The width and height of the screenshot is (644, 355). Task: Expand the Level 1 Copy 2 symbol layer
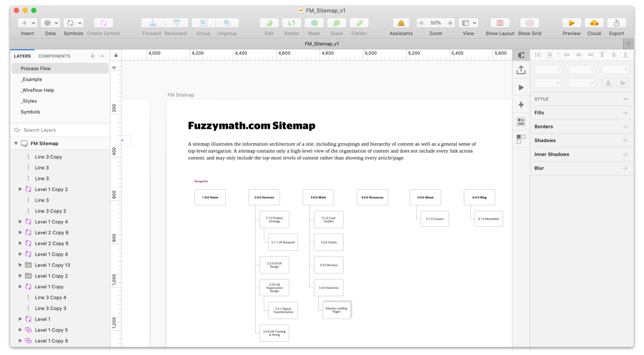[x=20, y=189]
